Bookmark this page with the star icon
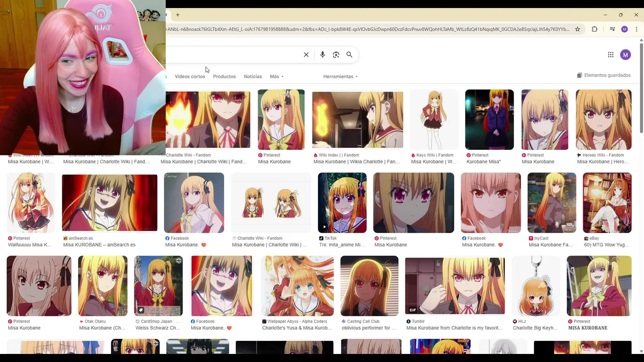The width and height of the screenshot is (644, 362). [578, 29]
